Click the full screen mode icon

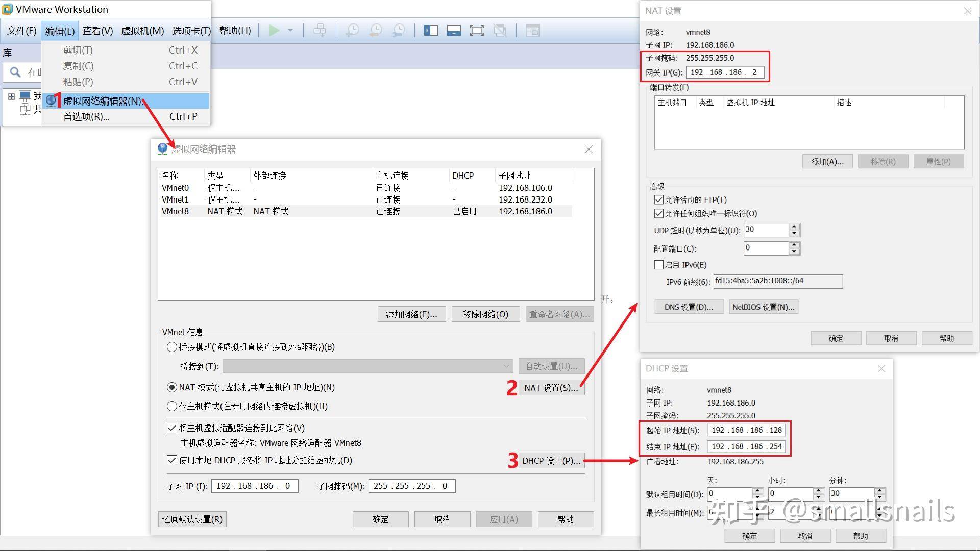pyautogui.click(x=477, y=31)
